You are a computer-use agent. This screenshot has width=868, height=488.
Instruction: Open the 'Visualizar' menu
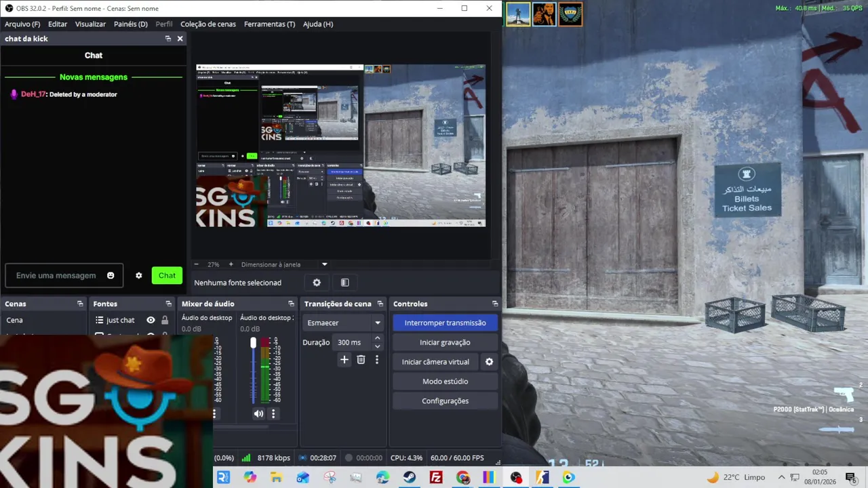[90, 24]
